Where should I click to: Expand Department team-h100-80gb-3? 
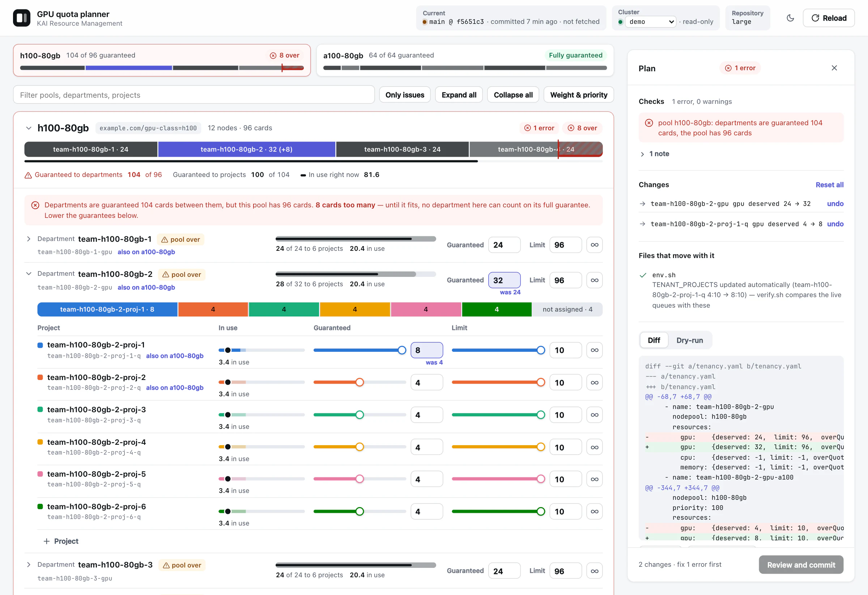29,565
